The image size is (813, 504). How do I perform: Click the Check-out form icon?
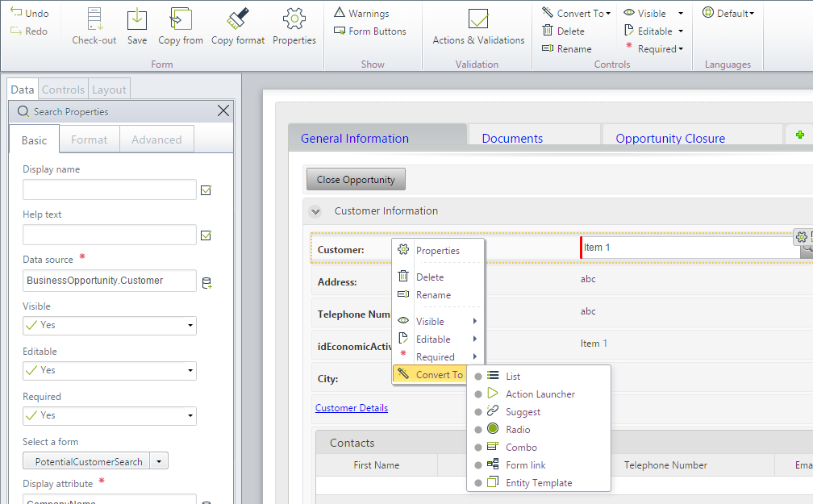pyautogui.click(x=94, y=19)
